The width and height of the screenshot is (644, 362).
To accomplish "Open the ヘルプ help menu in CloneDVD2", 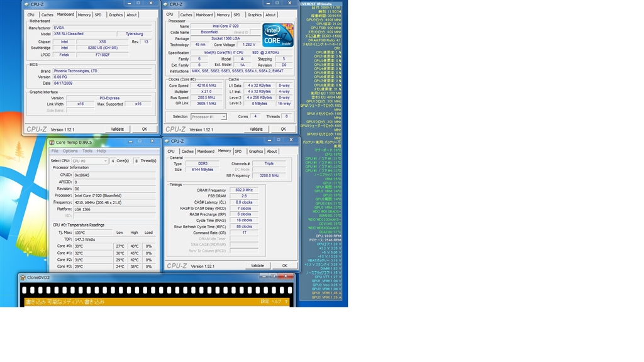I will 277,302.
